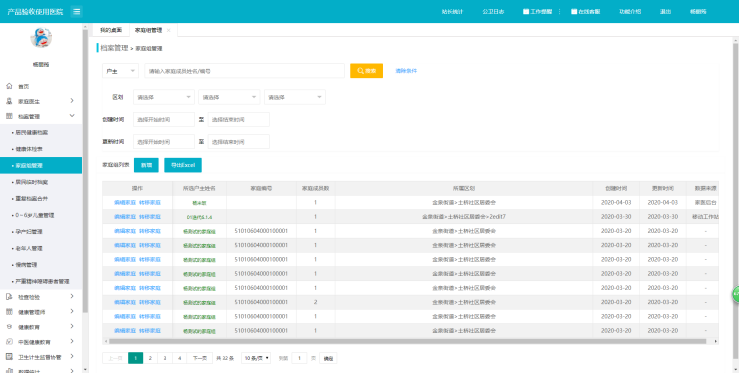The width and height of the screenshot is (740, 374).
Task: Expand the 健康教育 menu chevron
Action: (72, 326)
